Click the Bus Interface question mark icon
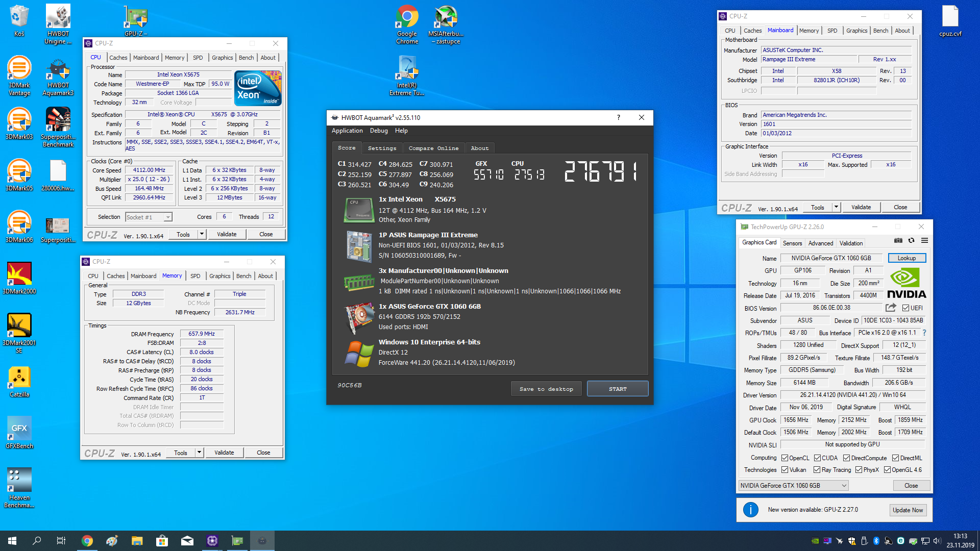This screenshot has height=551, width=980. pyautogui.click(x=924, y=333)
